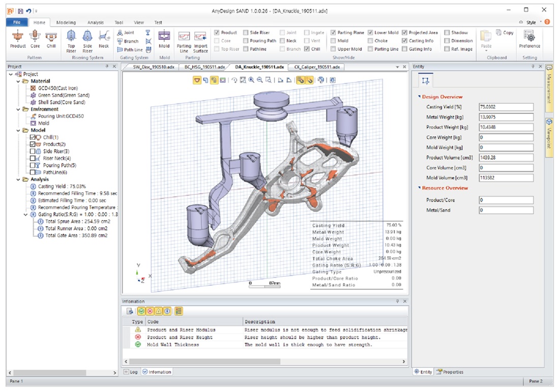
Task: Collapse the Model tree node
Action: (18, 130)
